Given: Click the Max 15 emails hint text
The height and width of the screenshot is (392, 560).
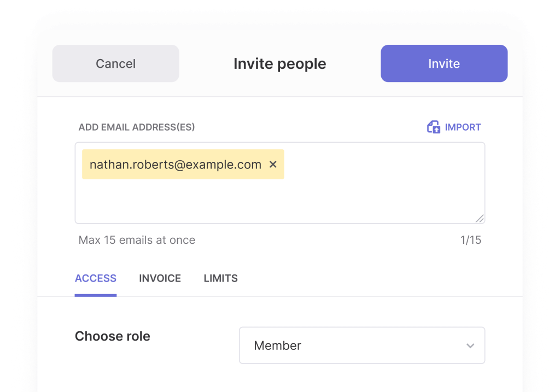Looking at the screenshot, I should (137, 240).
